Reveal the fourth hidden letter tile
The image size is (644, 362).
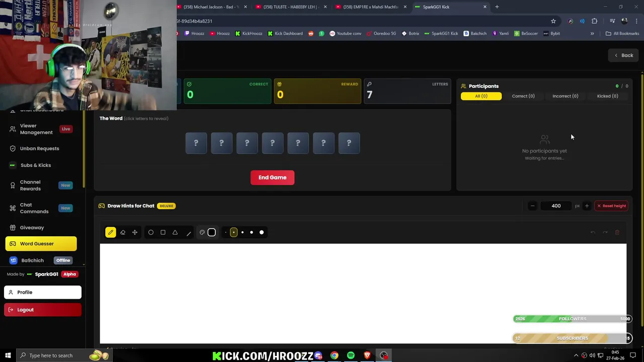(x=273, y=143)
